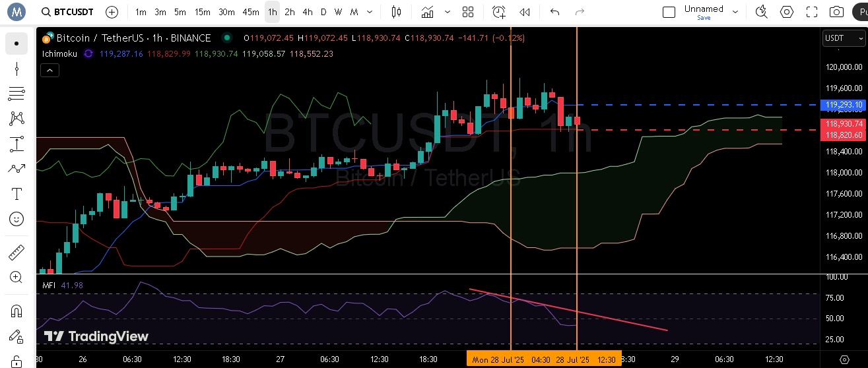Open the forecasting and measurement tools
868x368 pixels.
(x=17, y=144)
